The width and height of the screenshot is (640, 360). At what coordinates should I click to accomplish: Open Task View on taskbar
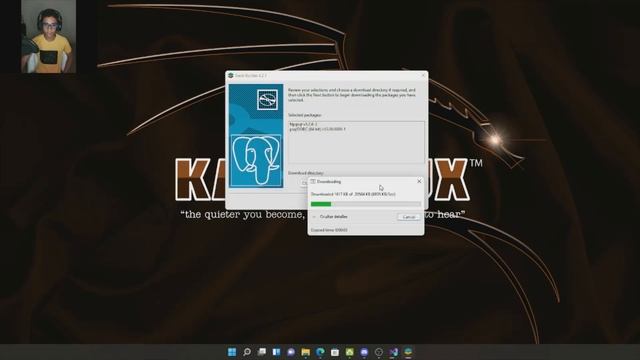pyautogui.click(x=262, y=352)
